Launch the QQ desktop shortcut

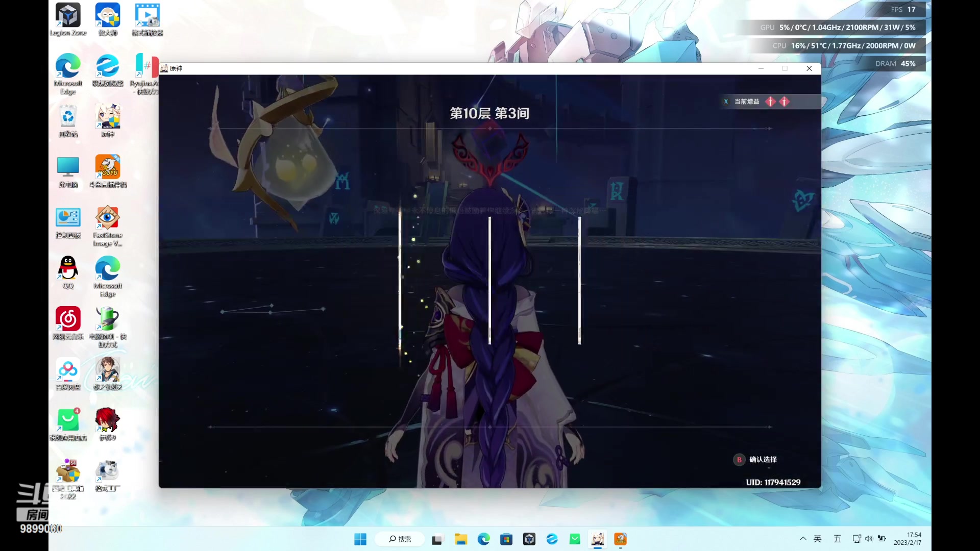[68, 273]
